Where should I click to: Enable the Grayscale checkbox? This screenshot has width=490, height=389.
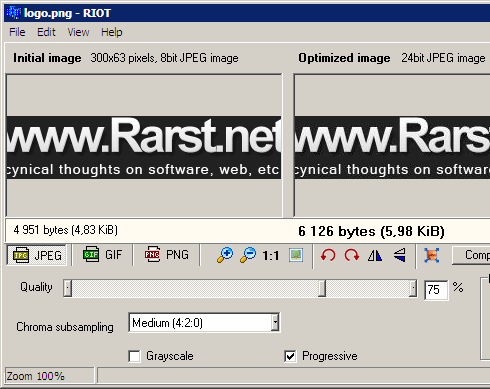click(134, 356)
